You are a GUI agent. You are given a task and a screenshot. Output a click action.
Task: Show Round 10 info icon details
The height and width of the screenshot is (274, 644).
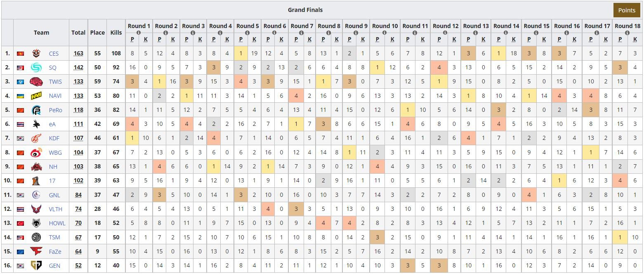click(385, 33)
